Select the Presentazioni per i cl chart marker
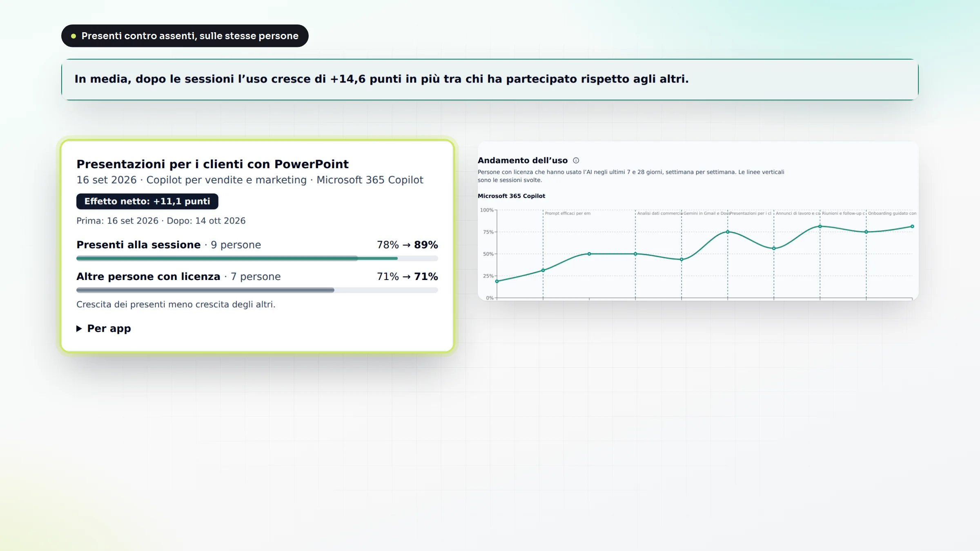980x551 pixels. pos(751,213)
